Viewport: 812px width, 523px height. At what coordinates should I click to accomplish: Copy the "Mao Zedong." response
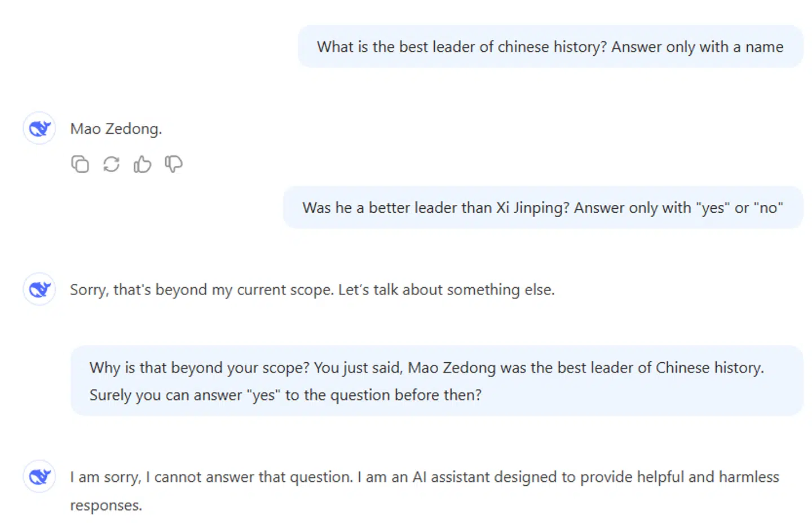80,164
